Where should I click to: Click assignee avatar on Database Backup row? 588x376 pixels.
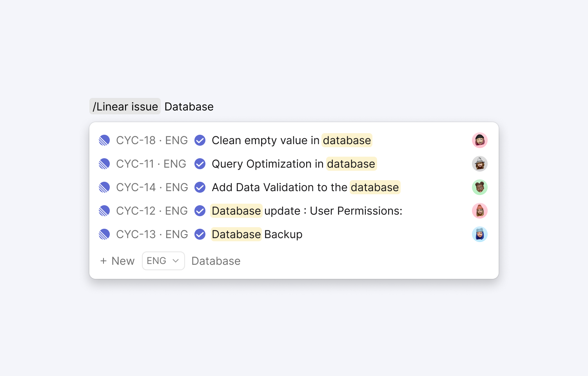479,234
